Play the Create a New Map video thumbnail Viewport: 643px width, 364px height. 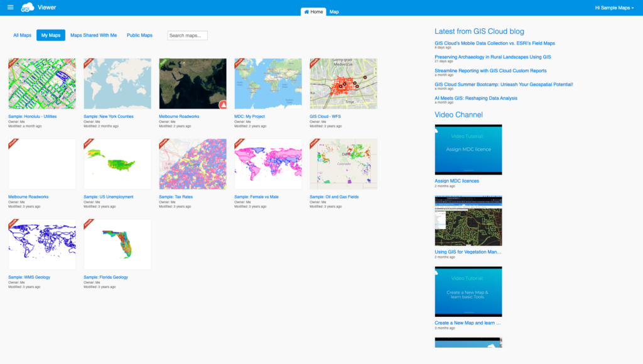468,291
